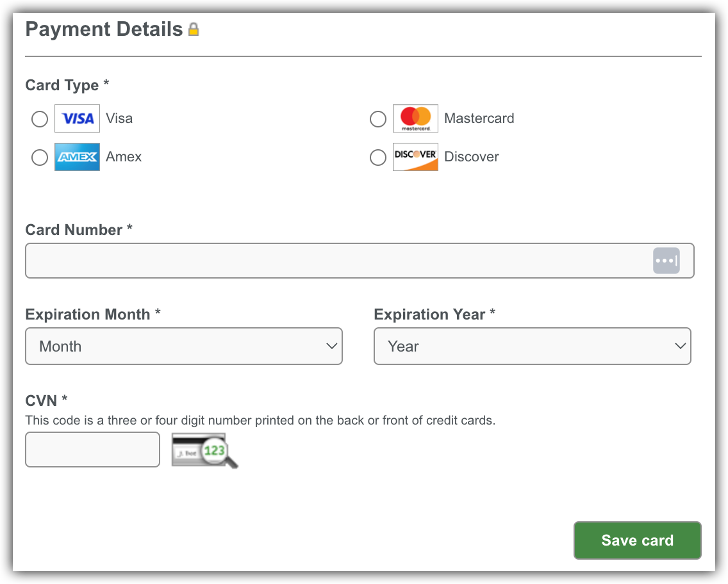The width and height of the screenshot is (728, 584).
Task: Open the Expiration Year dropdown
Action: (533, 346)
